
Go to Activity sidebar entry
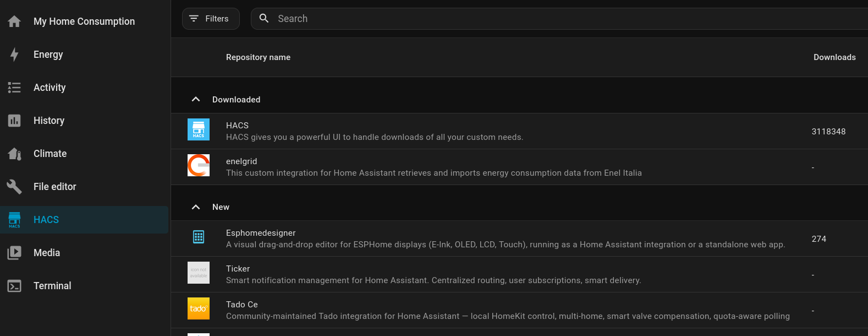click(84, 88)
